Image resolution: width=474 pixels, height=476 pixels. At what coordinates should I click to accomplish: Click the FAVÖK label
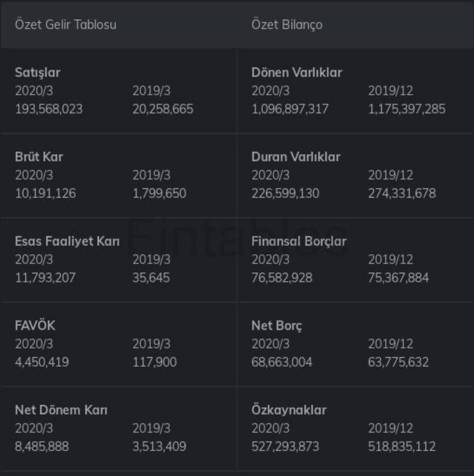(x=35, y=326)
